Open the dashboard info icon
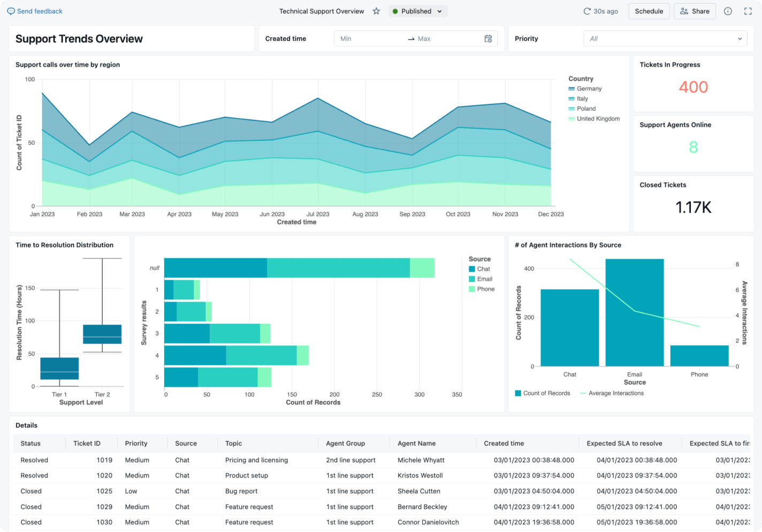This screenshot has width=762, height=532. click(728, 11)
